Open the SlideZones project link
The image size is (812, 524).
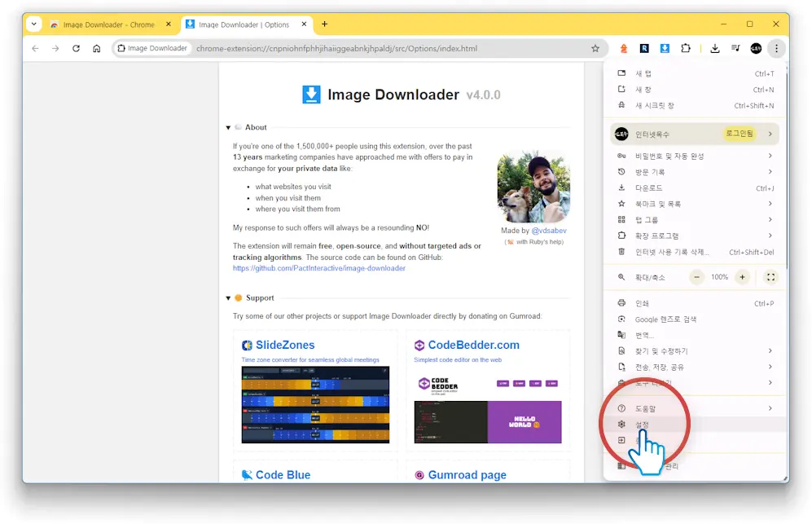point(285,345)
